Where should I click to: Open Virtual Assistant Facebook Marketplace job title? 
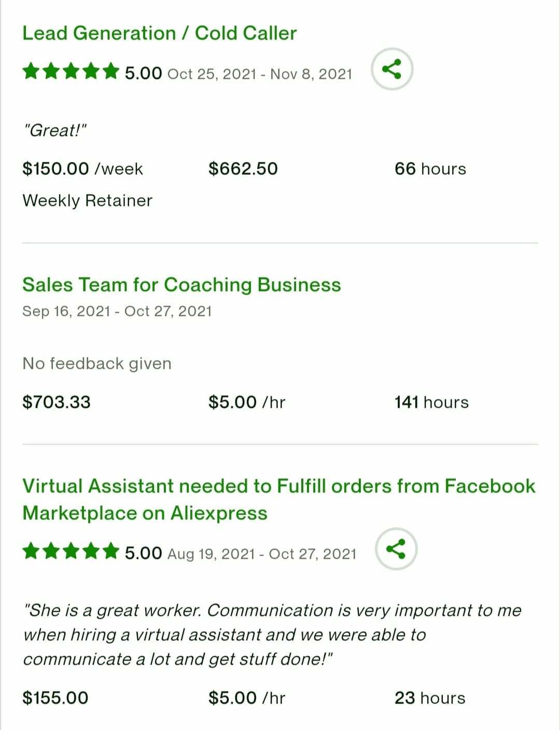pos(279,499)
